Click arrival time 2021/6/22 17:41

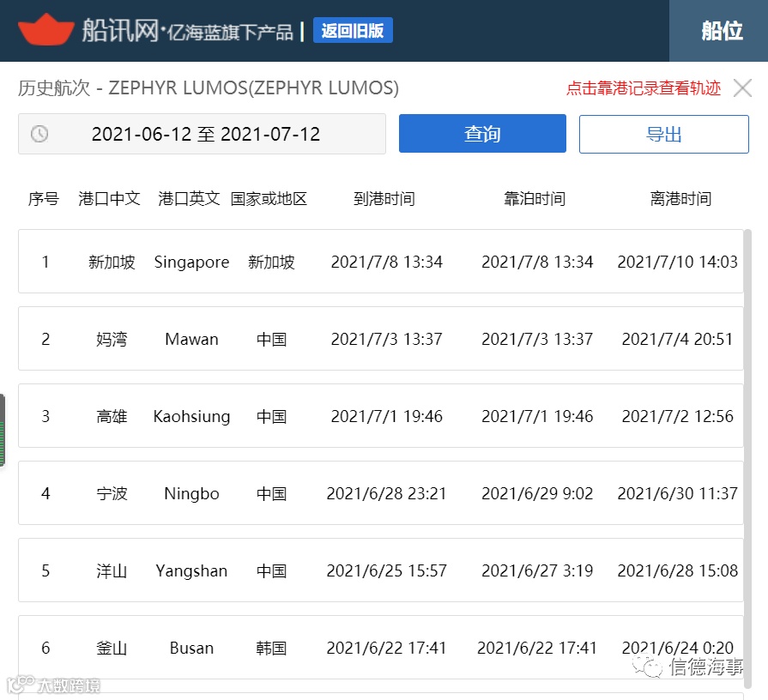pyautogui.click(x=386, y=649)
